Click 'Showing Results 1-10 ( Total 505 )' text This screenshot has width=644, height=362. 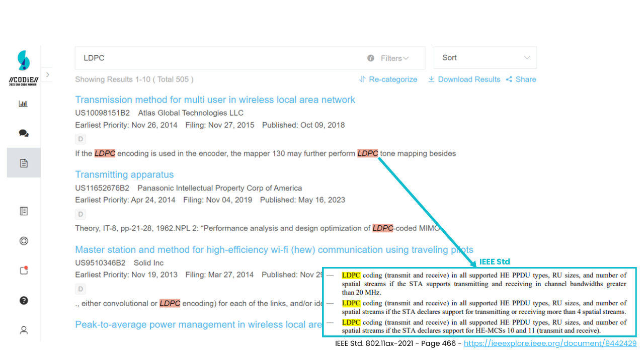pyautogui.click(x=134, y=79)
